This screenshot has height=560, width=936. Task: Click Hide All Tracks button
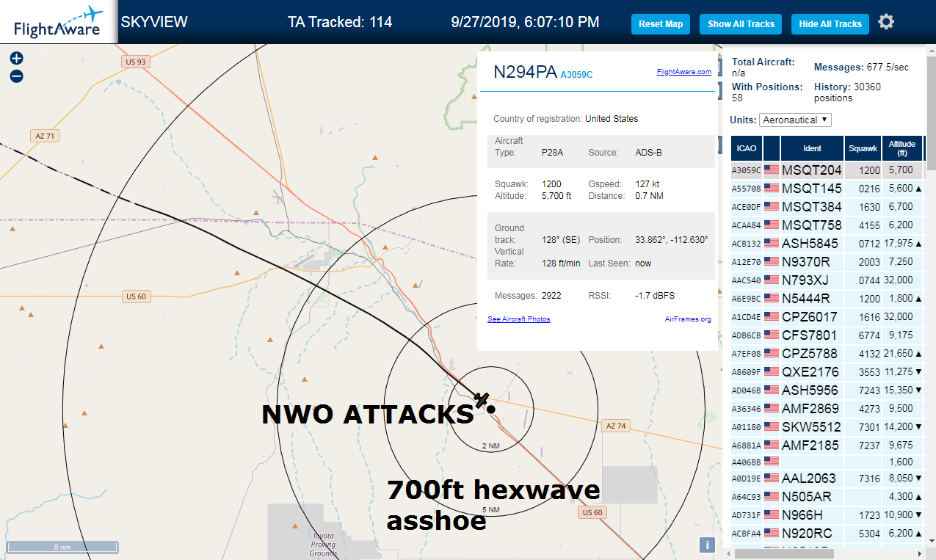(830, 24)
